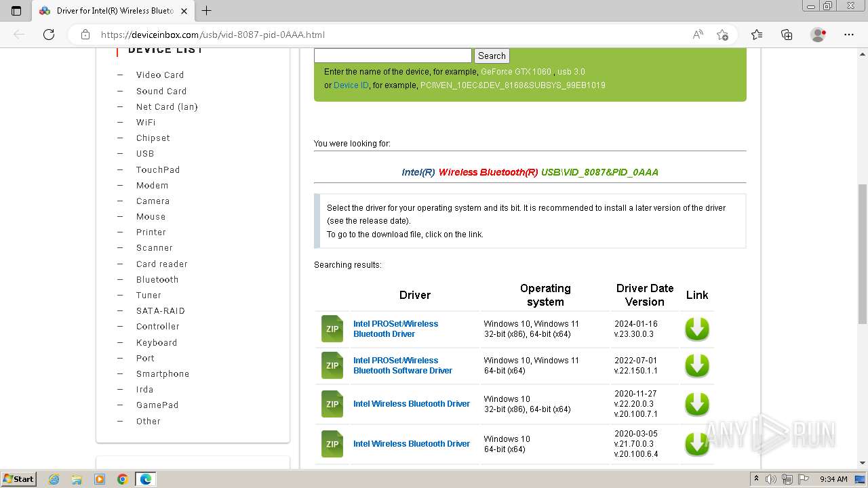Download the 2024-01-16 v.23.30.0.3 driver arrow
This screenshot has height=488, width=868.
point(696,329)
